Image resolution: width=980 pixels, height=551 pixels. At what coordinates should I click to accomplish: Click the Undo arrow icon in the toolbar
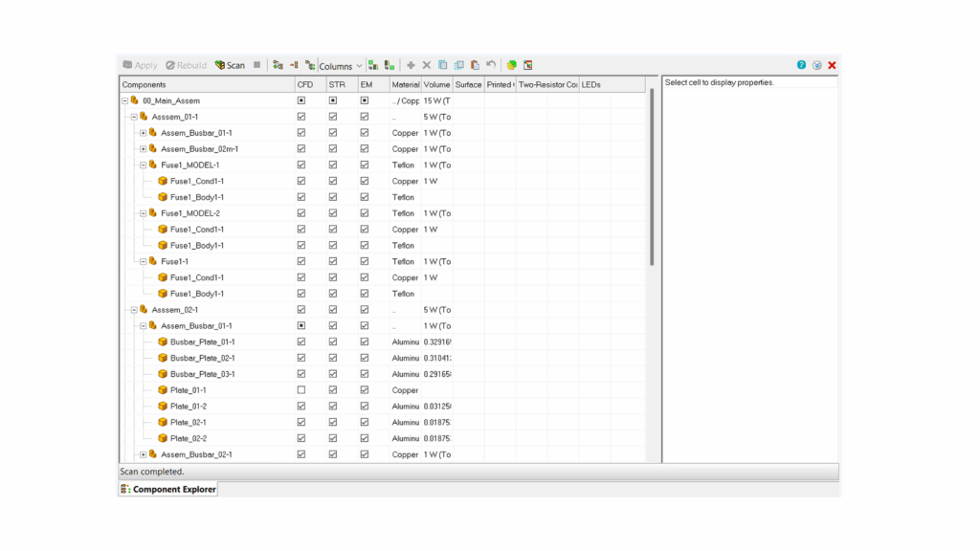click(x=491, y=65)
